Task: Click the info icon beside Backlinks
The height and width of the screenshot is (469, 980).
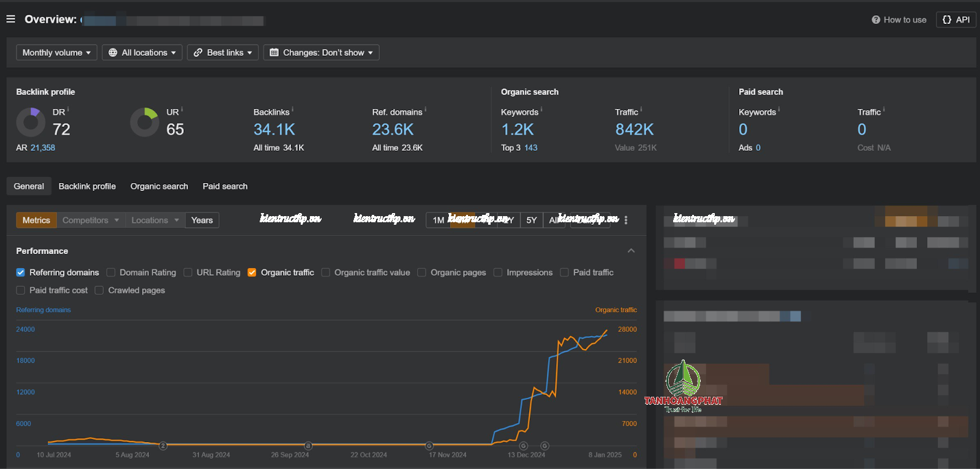Action: (x=293, y=110)
